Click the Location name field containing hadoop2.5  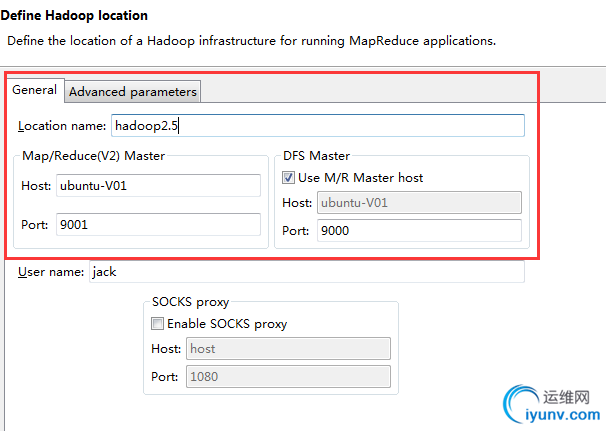[x=318, y=125]
